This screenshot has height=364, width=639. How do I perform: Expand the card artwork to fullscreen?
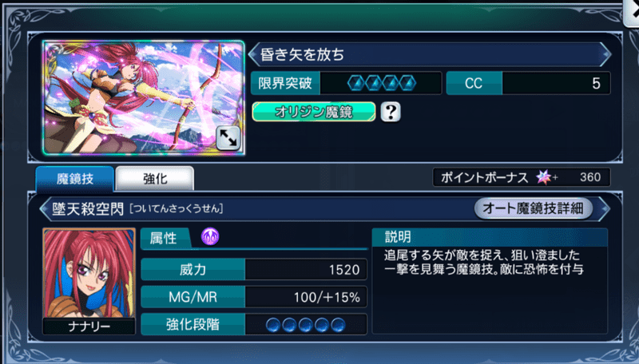click(228, 138)
